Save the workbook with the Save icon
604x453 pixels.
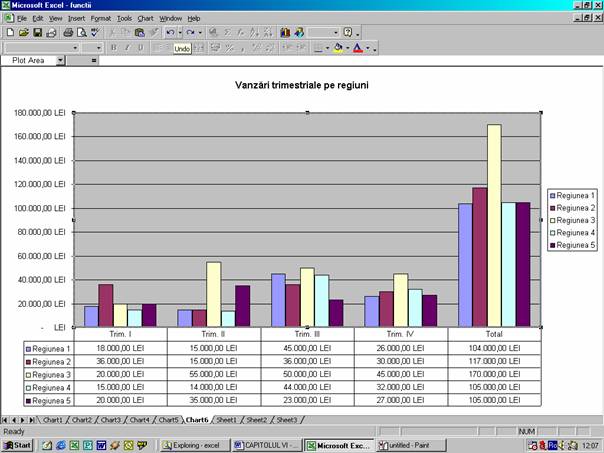[37, 33]
